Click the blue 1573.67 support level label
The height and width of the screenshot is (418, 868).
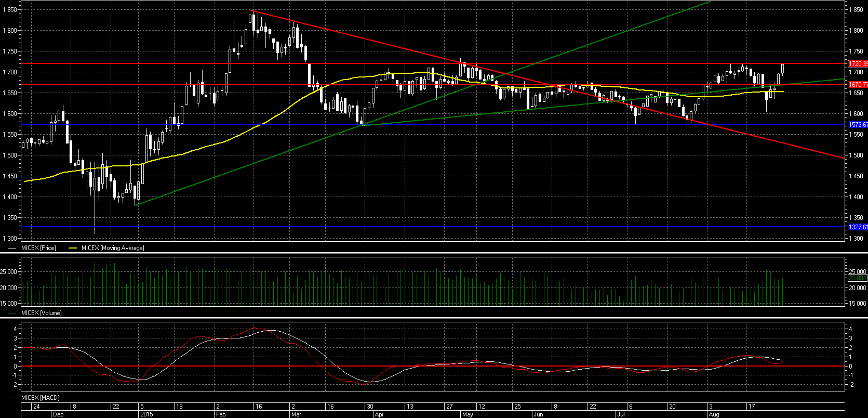(x=857, y=125)
